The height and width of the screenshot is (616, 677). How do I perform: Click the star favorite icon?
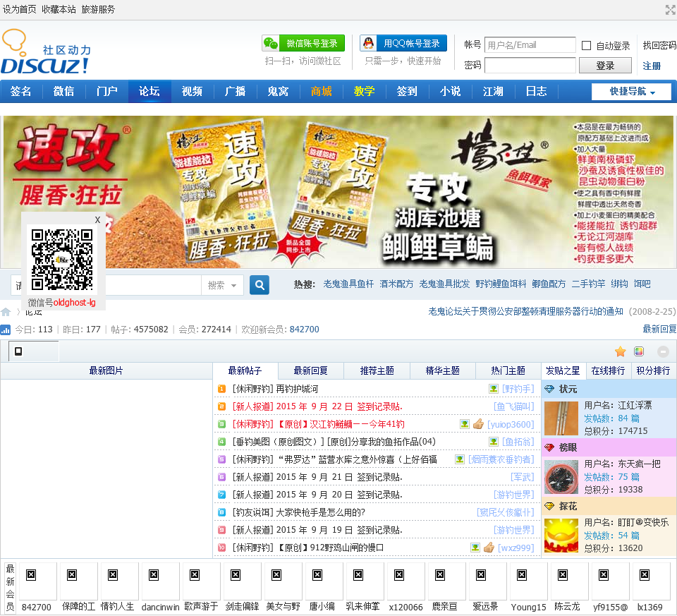[x=621, y=351]
